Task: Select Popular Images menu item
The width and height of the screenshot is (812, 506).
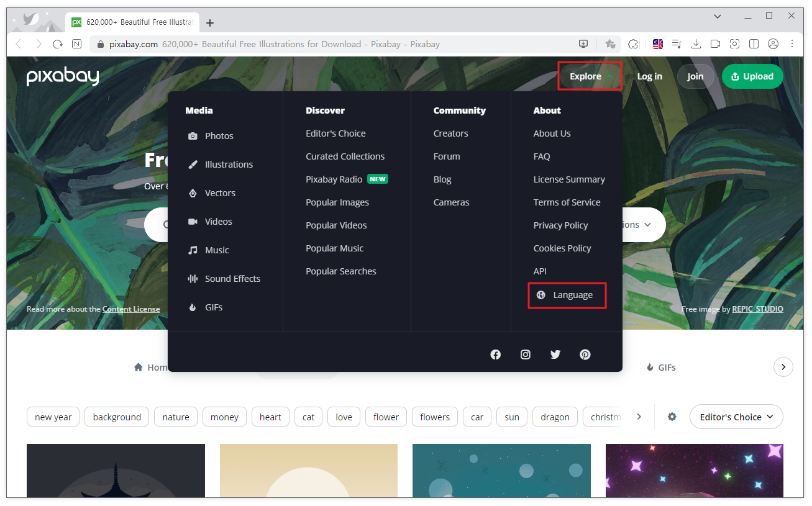Action: point(337,202)
